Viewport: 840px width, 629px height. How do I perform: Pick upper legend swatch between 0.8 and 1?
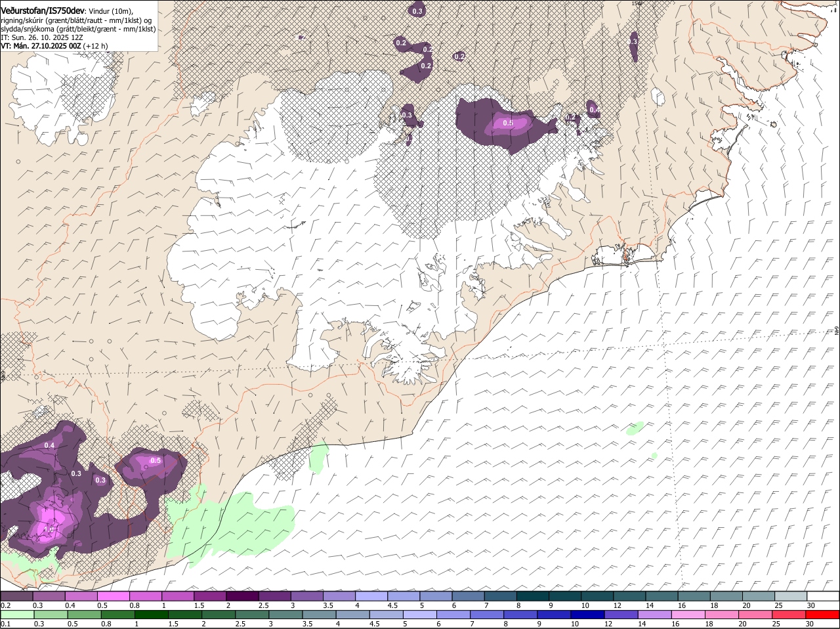pos(145,596)
